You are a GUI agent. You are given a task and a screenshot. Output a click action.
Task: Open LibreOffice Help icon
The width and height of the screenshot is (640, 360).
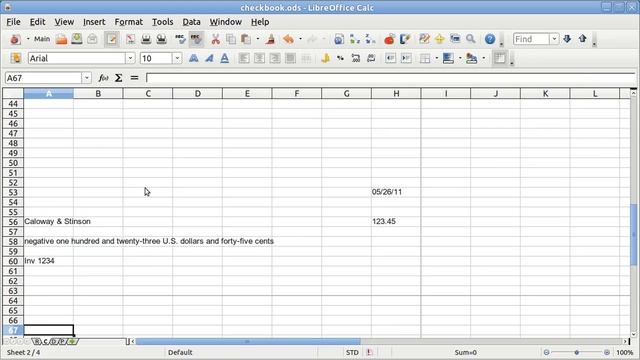point(490,39)
